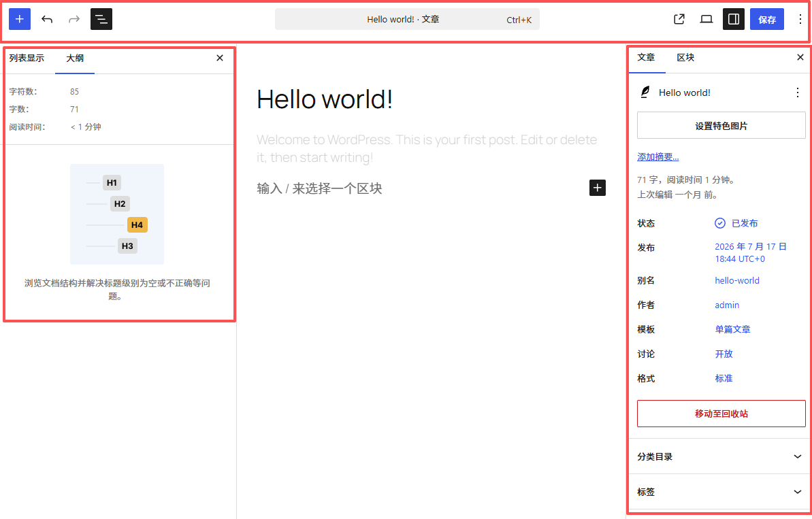This screenshot has height=519, width=812.
Task: Click the Hello world! post title
Action: click(325, 99)
